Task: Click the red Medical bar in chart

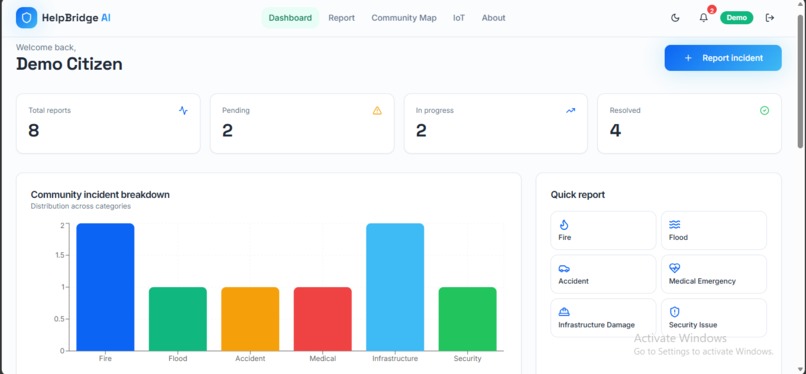Action: 323,319
